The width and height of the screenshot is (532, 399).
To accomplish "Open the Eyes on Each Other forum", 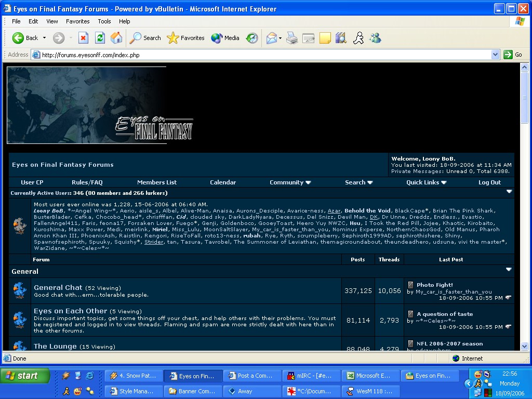I will (x=70, y=311).
